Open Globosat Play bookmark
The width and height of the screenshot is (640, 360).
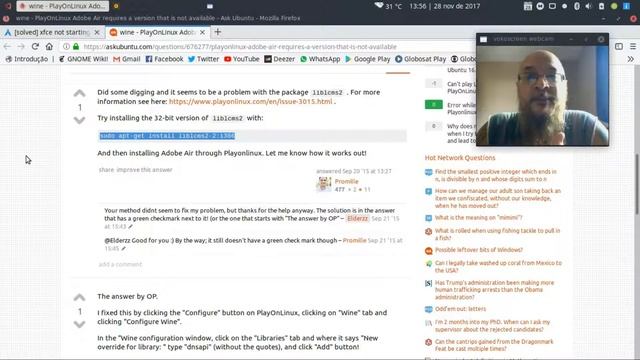[x=420, y=59]
